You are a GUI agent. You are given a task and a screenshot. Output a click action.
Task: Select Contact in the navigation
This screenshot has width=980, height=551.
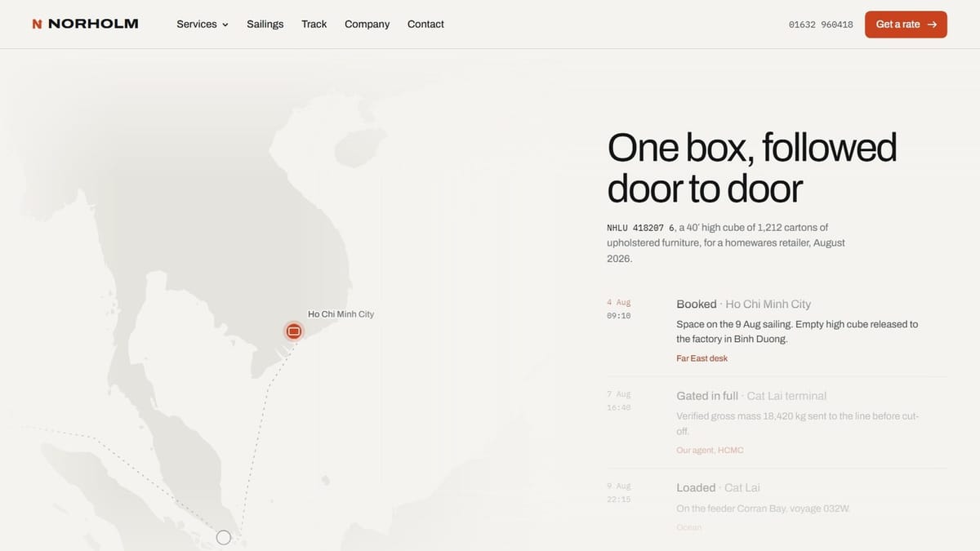click(425, 24)
